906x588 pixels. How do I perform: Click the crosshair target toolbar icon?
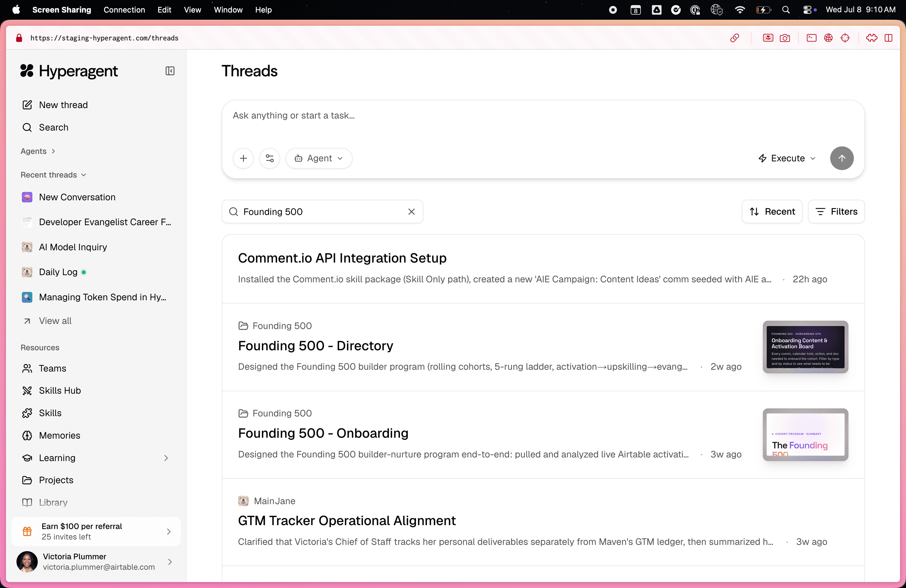point(845,38)
